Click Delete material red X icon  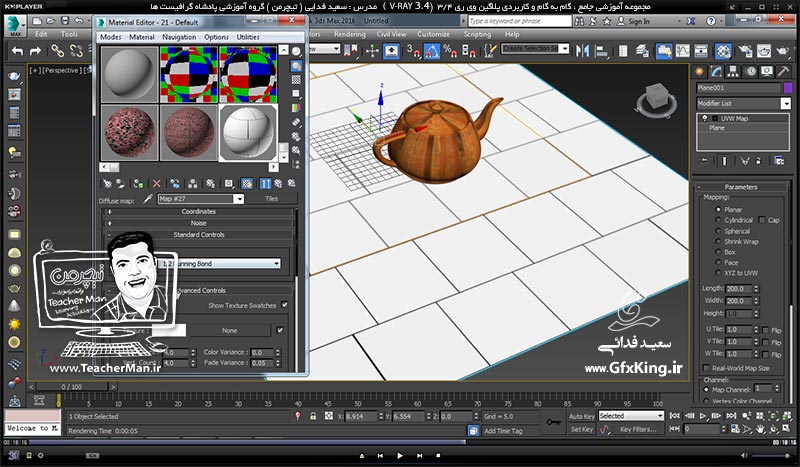point(157,184)
